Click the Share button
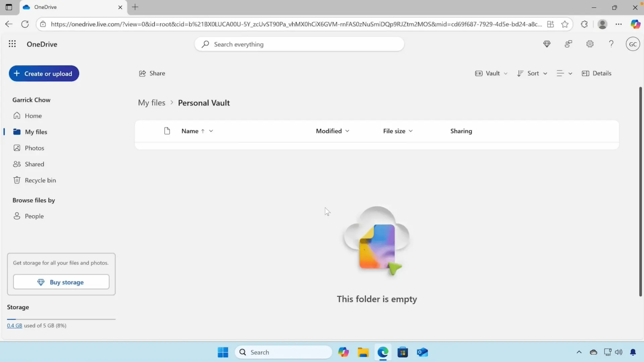This screenshot has height=362, width=644. click(152, 73)
